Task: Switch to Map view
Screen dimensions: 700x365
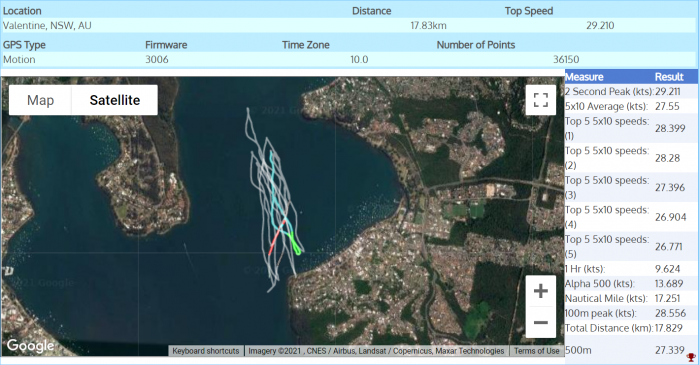Action: point(40,100)
